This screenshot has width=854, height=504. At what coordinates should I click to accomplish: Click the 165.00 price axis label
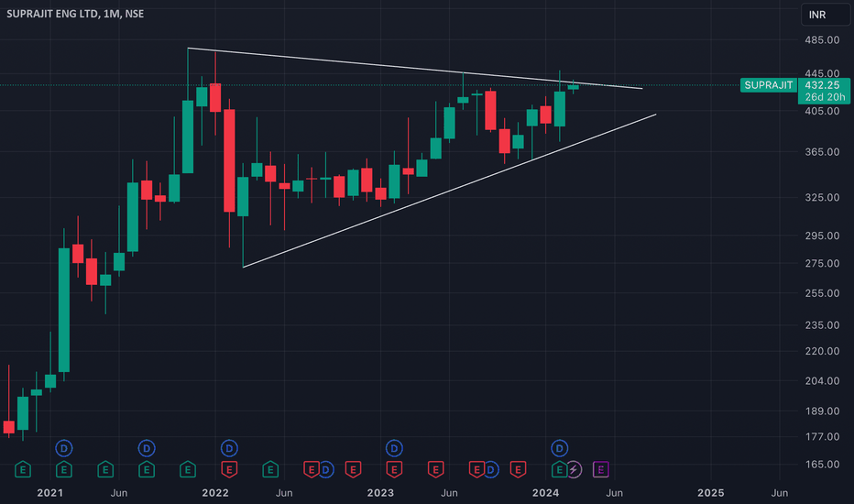click(x=823, y=465)
